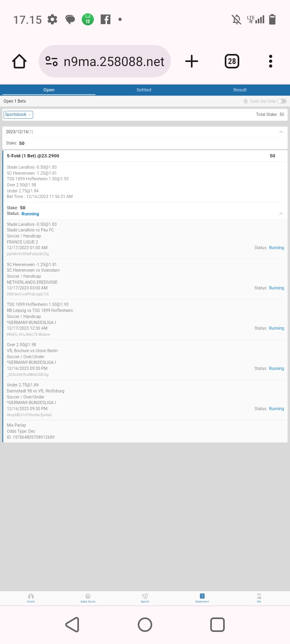Screen dimensions: 290x644
Task: Collapse the parlay bet details chevron
Action: pos(281,214)
